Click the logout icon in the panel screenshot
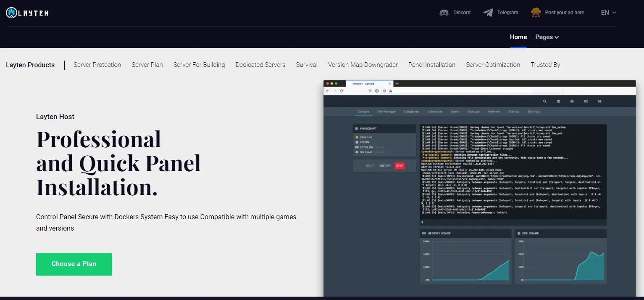Screen dimensions: 644x300 [x=600, y=101]
